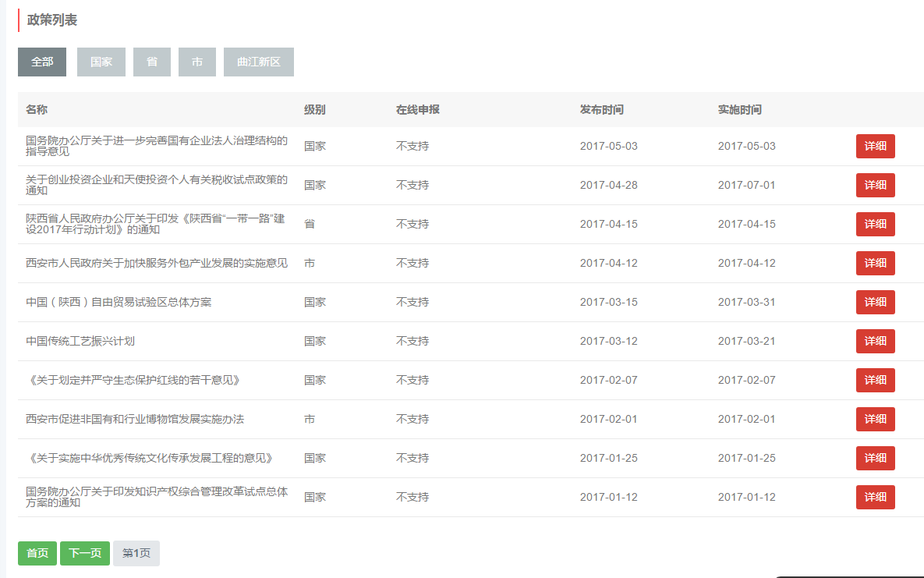Click 详细 for 国有企业法人治理结构 policy
924x578 pixels.
(875, 146)
